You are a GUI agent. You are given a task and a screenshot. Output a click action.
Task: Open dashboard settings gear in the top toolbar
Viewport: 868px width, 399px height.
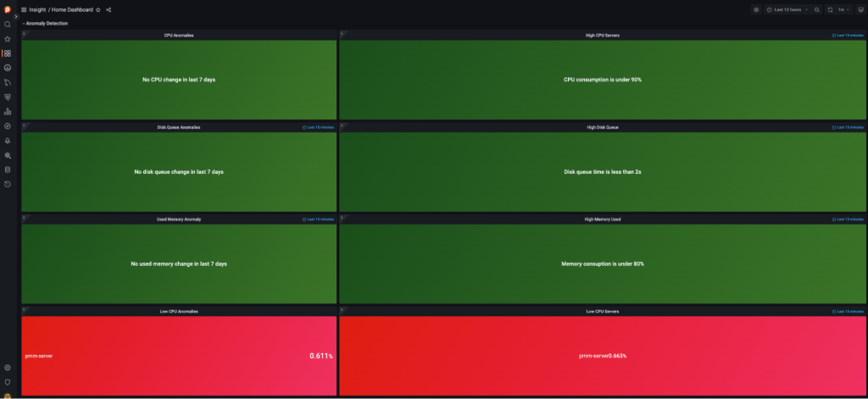pyautogui.click(x=756, y=9)
